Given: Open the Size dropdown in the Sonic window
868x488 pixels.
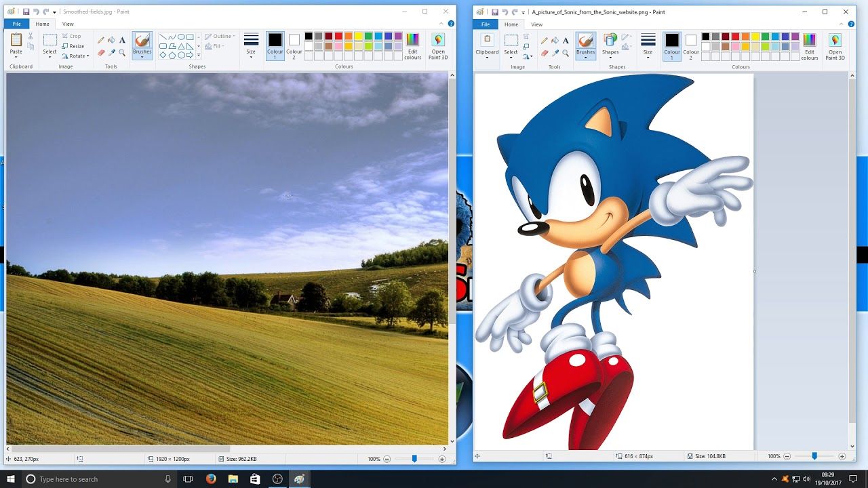Looking at the screenshot, I should click(x=648, y=47).
